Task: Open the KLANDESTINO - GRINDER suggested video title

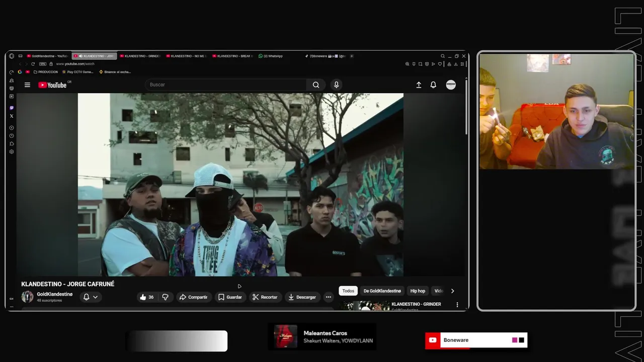Action: 416,304
